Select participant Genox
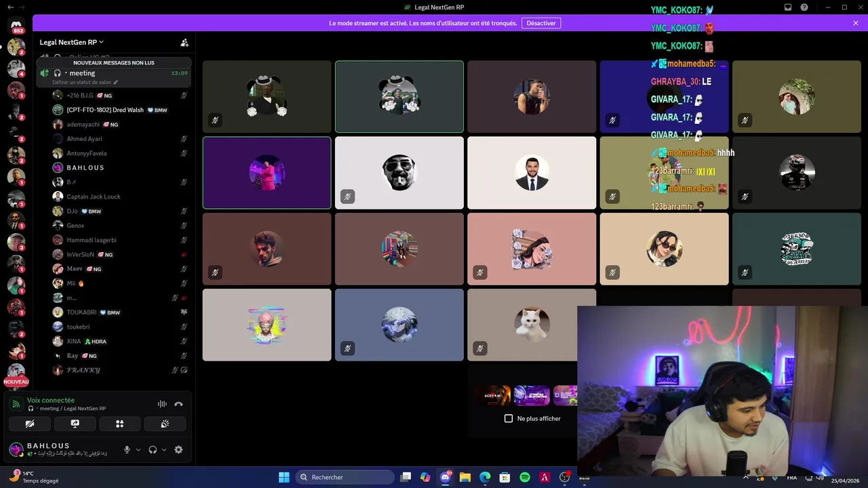The height and width of the screenshot is (488, 868). [x=120, y=226]
